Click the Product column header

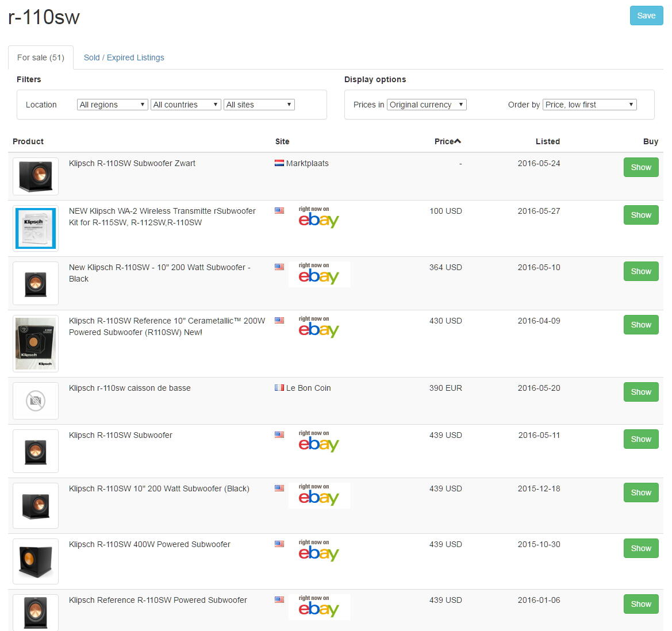[x=28, y=141]
